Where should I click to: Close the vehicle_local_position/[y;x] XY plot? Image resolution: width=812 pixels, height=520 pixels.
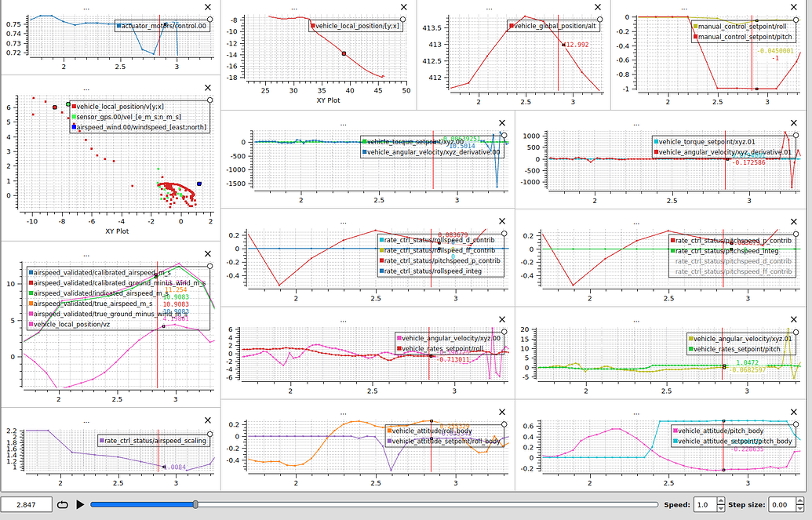coord(404,7)
